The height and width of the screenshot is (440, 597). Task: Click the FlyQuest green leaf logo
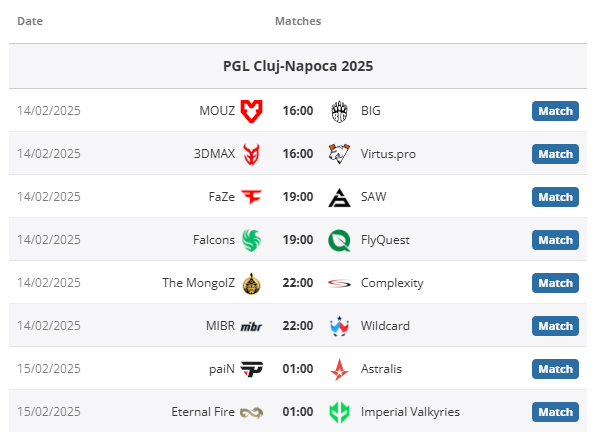click(x=339, y=240)
